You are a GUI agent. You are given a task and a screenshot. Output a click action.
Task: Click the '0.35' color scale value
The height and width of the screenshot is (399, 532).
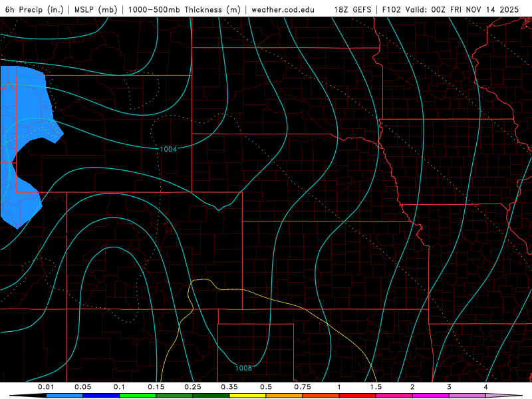pos(229,387)
